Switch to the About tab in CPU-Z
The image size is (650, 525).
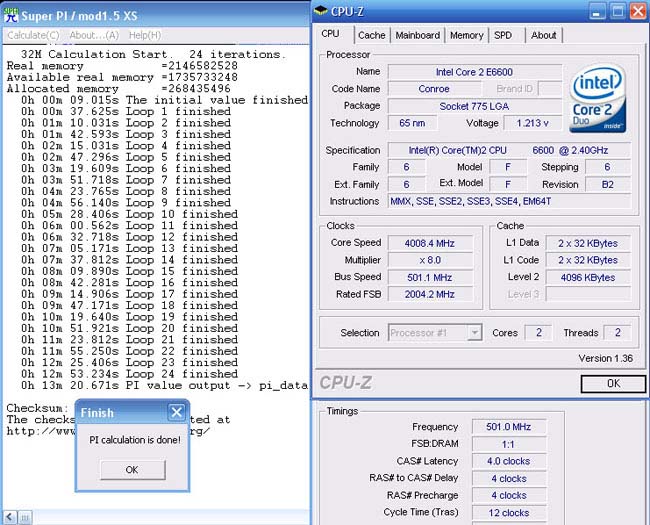[543, 35]
